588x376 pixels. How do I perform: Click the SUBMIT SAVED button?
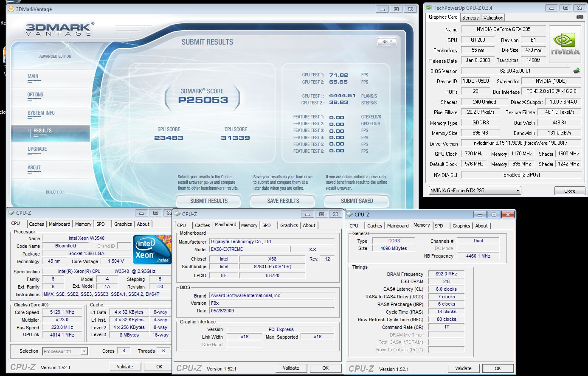[x=357, y=201]
